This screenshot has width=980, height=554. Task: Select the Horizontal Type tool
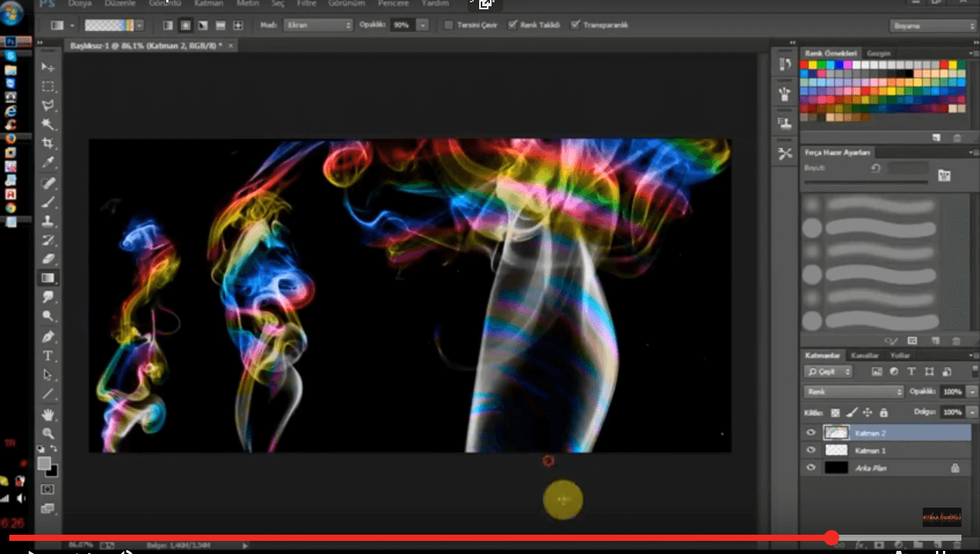click(48, 355)
